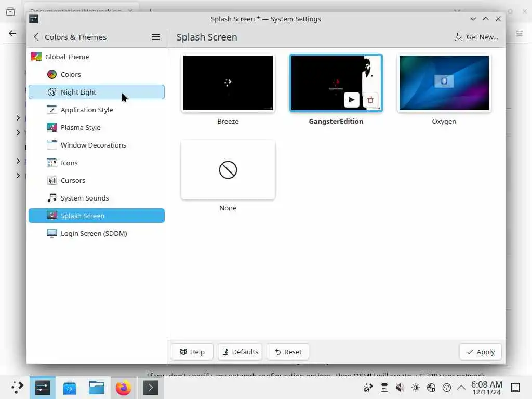Choose the Breeze splash screen thumbnail
The width and height of the screenshot is (532, 399).
[x=228, y=83]
